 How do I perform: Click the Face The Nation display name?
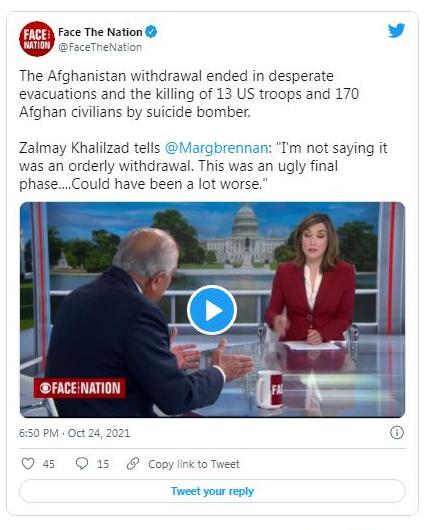tap(100, 32)
